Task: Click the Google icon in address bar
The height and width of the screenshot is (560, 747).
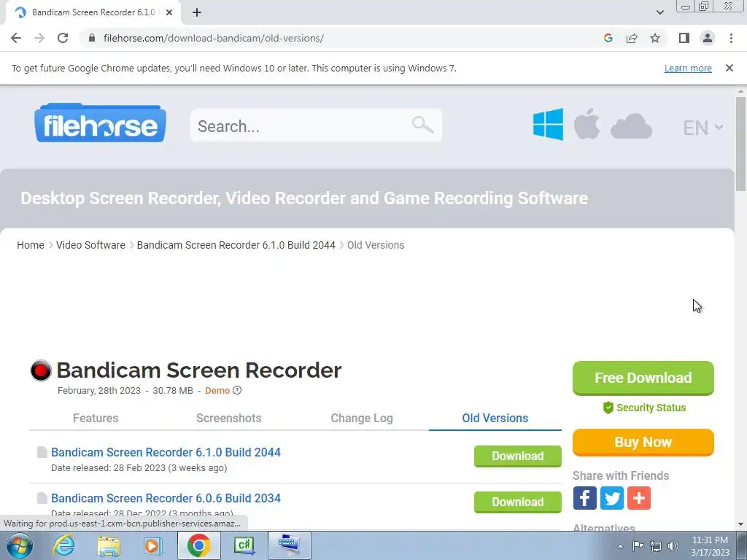Action: [x=608, y=38]
